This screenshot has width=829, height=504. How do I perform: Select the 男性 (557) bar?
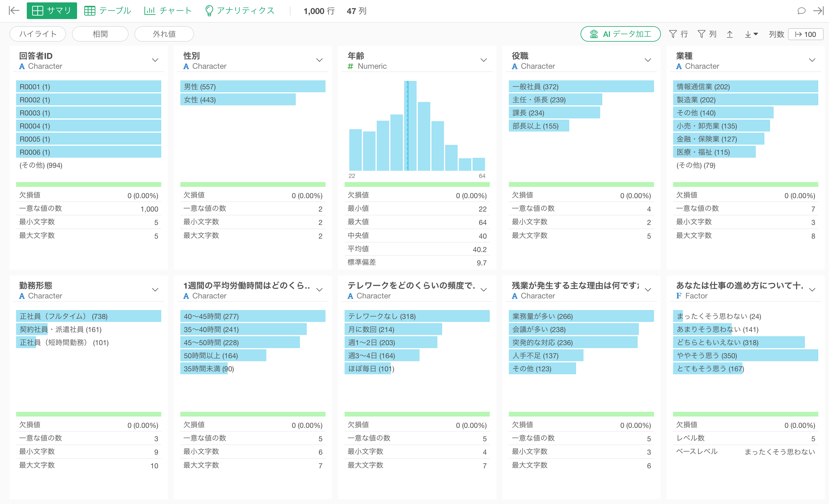click(253, 87)
